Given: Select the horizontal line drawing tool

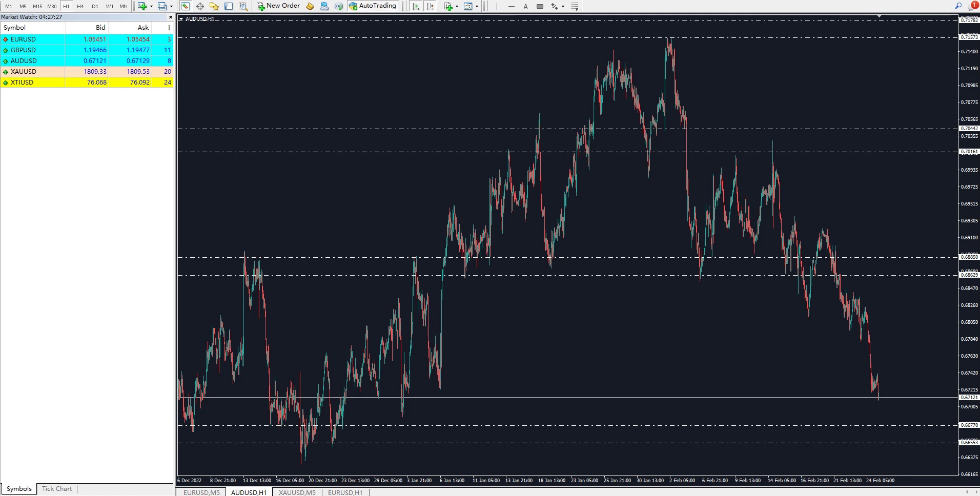Looking at the screenshot, I should click(x=511, y=6).
